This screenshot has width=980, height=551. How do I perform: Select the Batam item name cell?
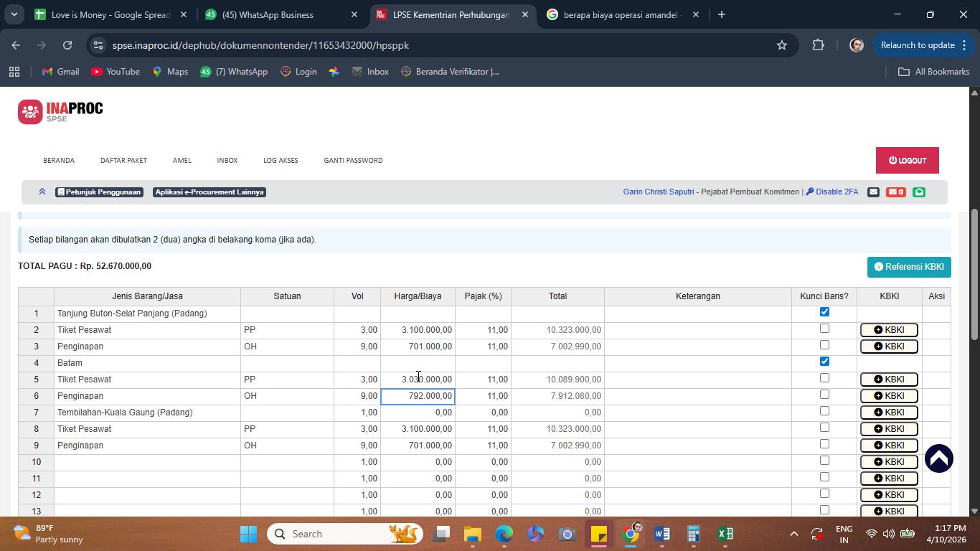click(x=147, y=363)
